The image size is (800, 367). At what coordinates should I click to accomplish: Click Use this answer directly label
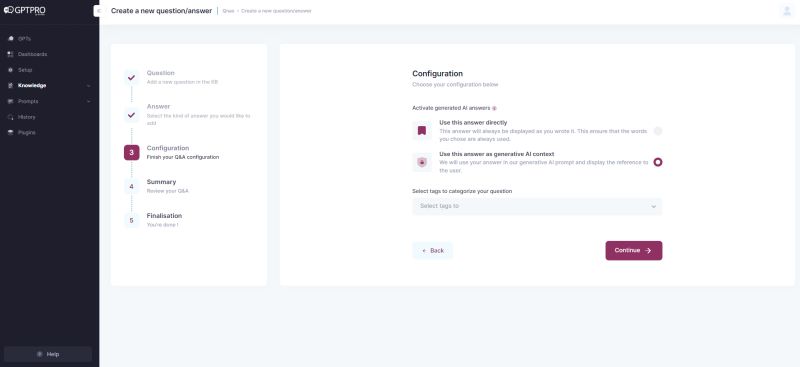click(473, 123)
